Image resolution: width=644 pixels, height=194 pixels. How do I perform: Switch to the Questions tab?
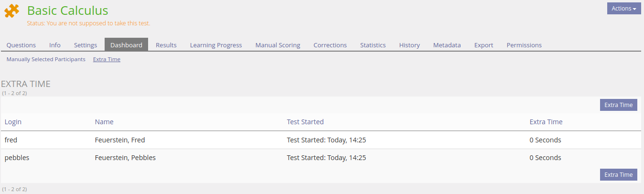click(21, 45)
